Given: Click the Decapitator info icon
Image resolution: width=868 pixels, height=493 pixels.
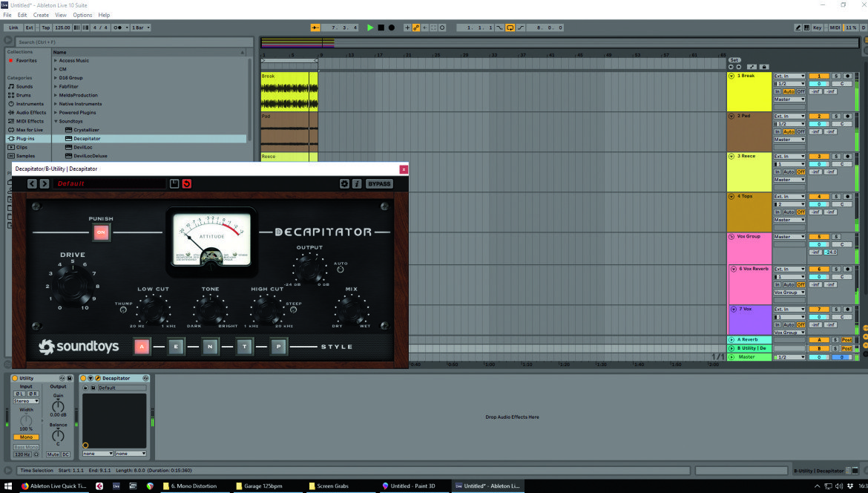Looking at the screenshot, I should [x=357, y=183].
